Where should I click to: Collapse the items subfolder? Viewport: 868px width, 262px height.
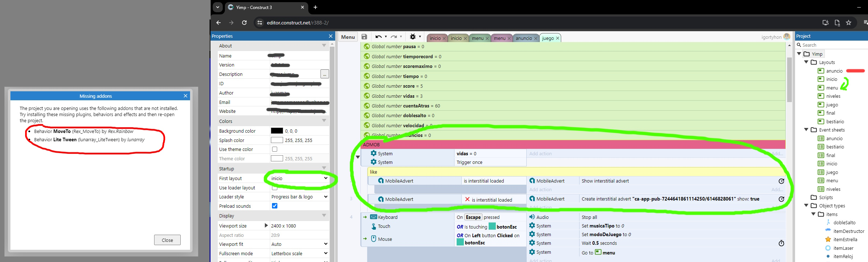(813, 214)
